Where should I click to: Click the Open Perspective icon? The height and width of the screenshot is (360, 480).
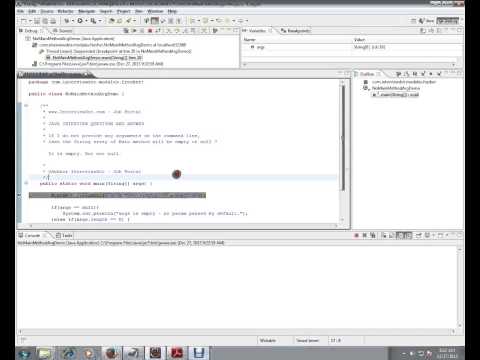[414, 21]
